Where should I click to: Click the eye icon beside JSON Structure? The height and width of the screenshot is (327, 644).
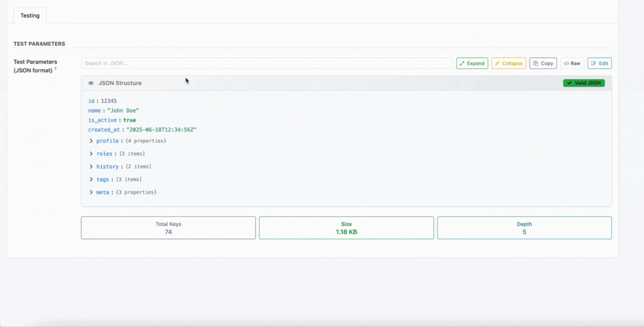tap(91, 83)
